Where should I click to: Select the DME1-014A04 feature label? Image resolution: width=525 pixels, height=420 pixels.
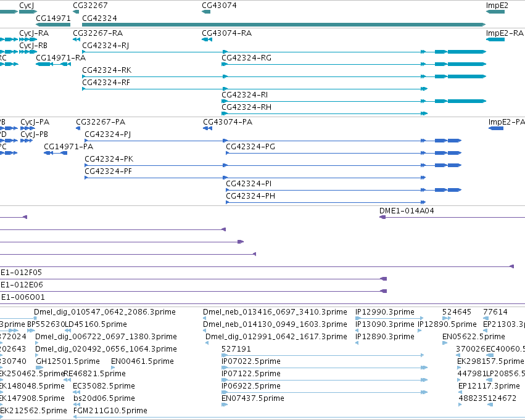point(407,211)
